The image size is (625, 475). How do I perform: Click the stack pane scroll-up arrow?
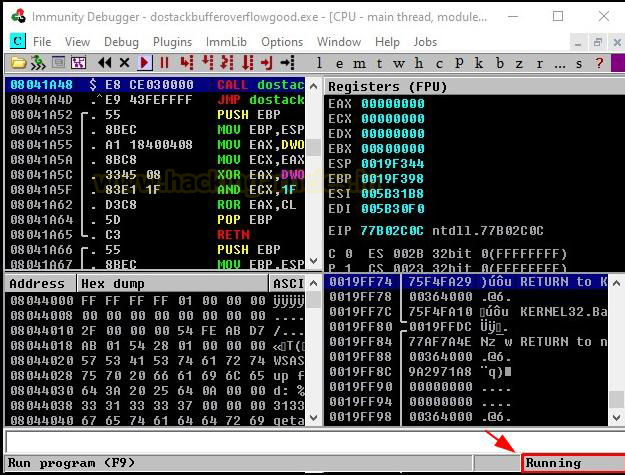616,283
